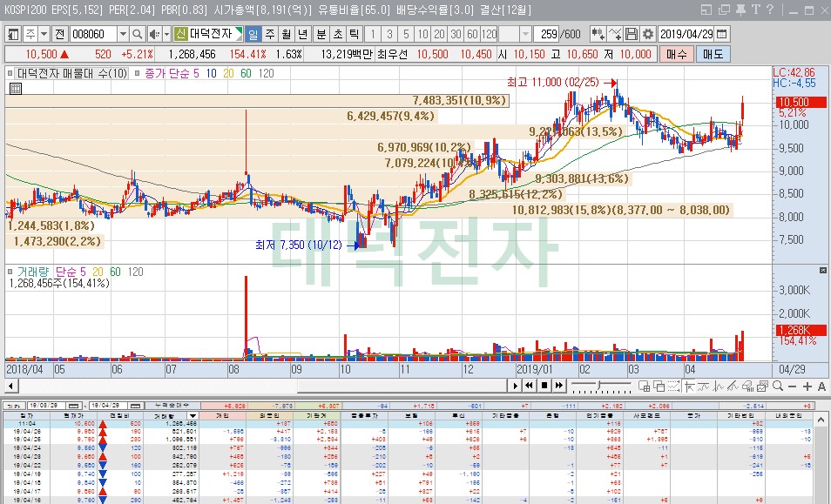
Task: Click the dotted range select icon
Action: (673, 386)
